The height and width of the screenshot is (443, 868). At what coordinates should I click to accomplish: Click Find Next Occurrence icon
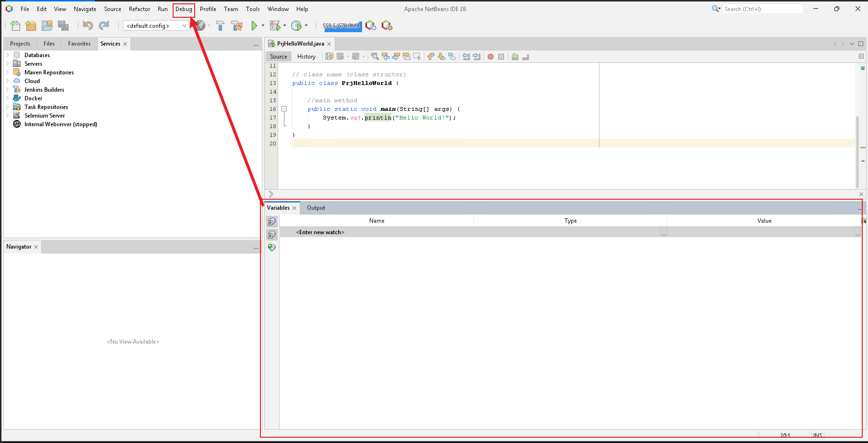[x=396, y=57]
